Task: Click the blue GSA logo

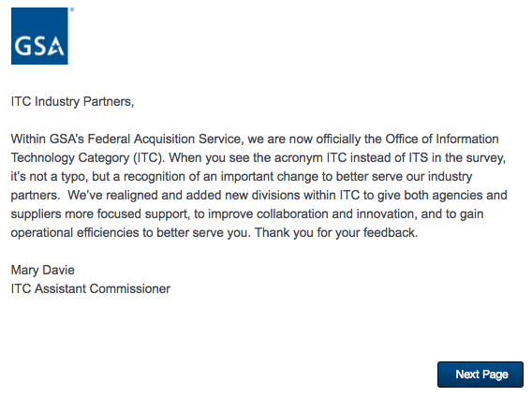Action: (39, 36)
